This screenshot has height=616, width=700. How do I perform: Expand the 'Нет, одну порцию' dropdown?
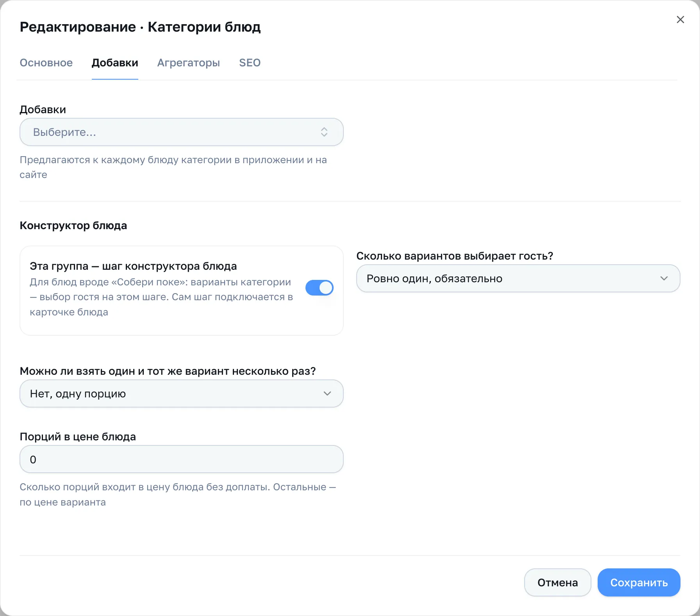(182, 393)
